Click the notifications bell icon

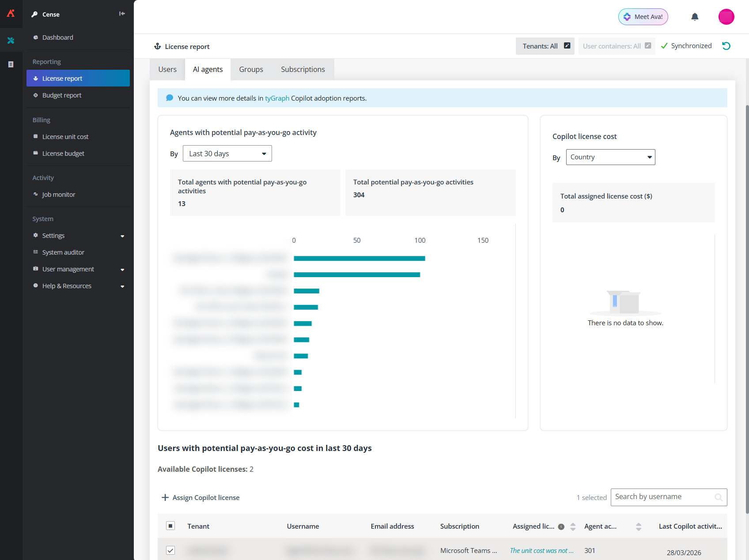click(695, 17)
